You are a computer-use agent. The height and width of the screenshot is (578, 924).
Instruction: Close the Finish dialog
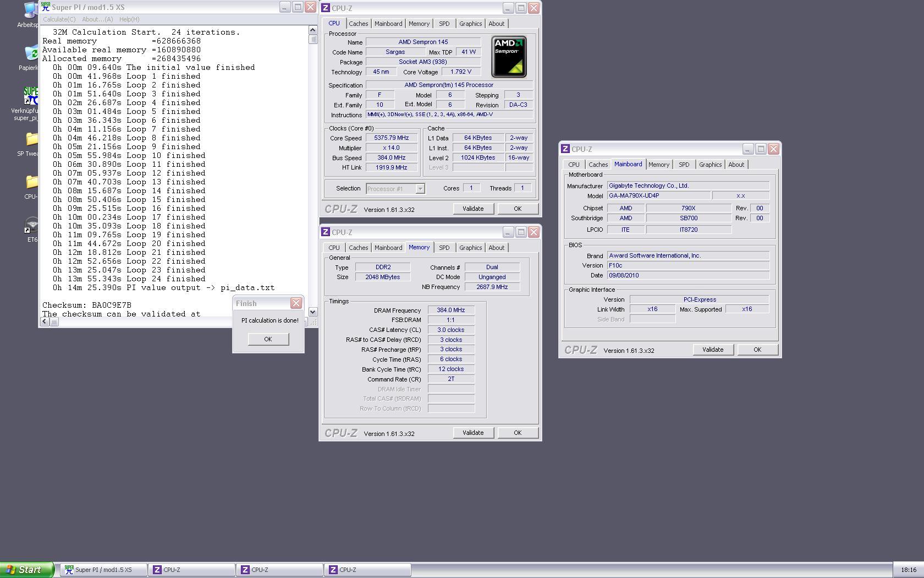[x=296, y=303]
